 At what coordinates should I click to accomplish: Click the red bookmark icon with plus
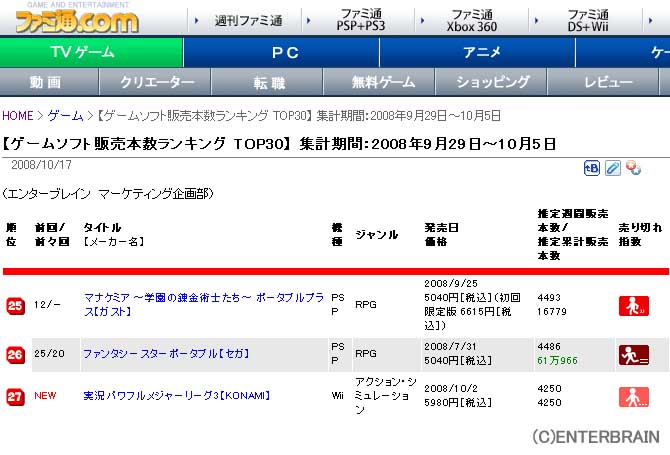tap(633, 168)
